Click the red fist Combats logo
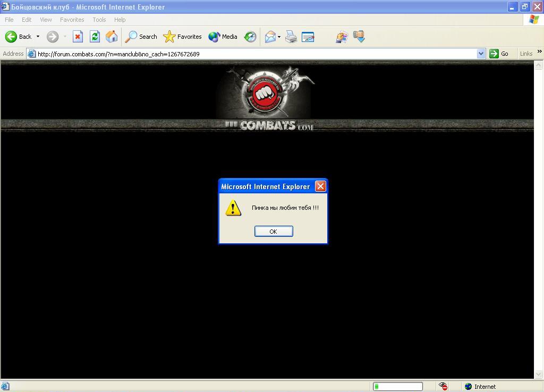The image size is (544, 392). click(266, 93)
